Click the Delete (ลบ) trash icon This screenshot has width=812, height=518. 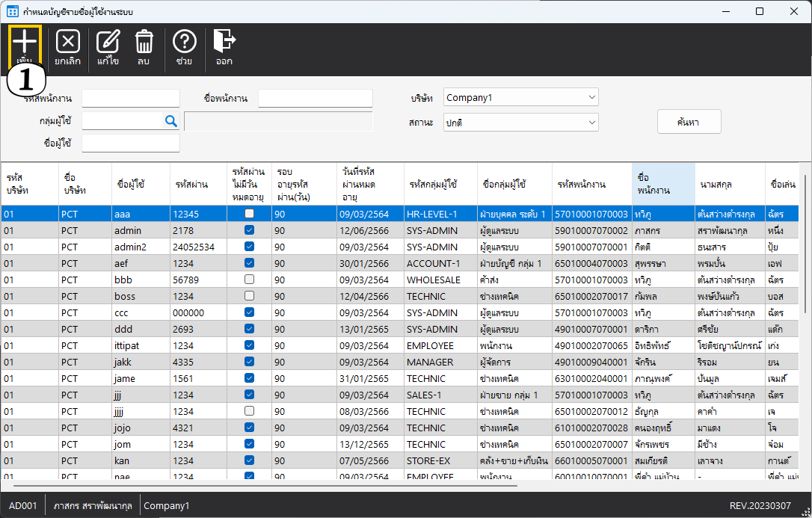(144, 43)
